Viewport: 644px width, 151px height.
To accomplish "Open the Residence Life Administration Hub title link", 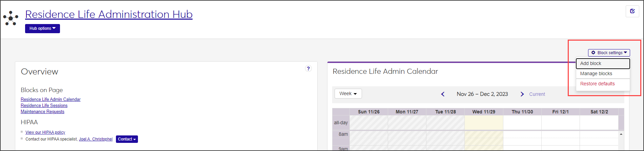I will [x=109, y=14].
